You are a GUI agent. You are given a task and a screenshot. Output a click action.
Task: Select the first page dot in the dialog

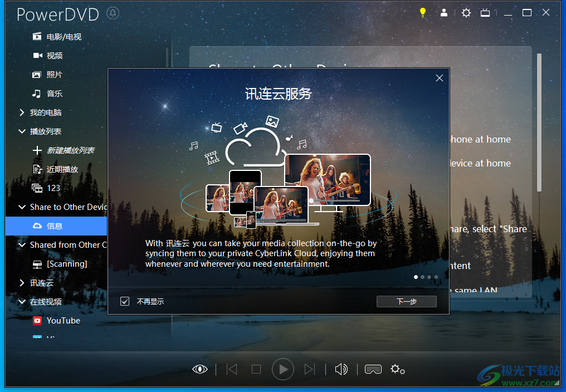point(416,277)
